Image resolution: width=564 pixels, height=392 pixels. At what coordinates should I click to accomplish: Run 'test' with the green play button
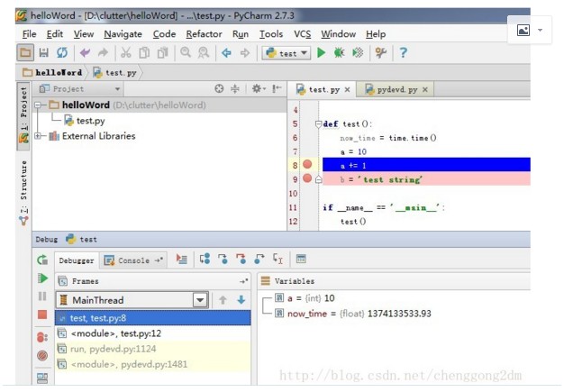pos(322,53)
